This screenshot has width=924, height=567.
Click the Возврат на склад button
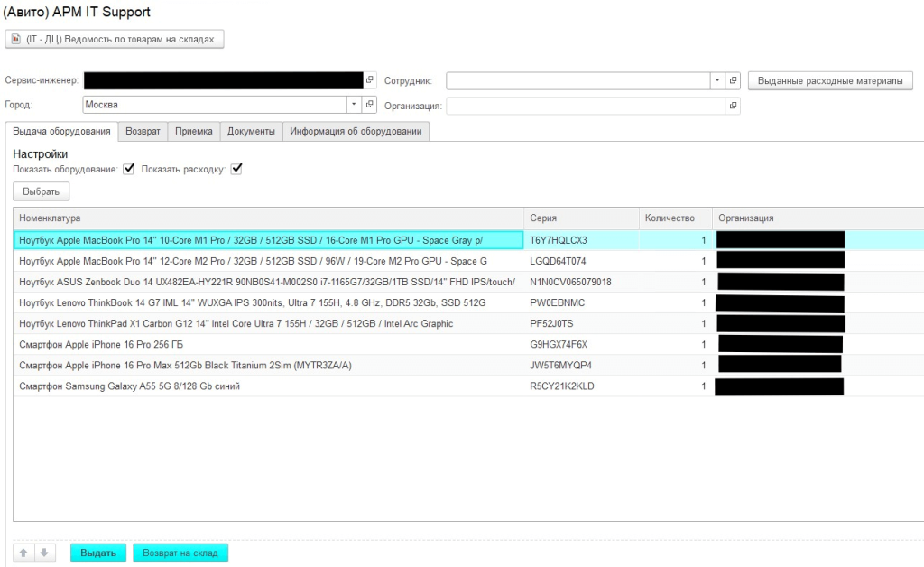coord(180,553)
